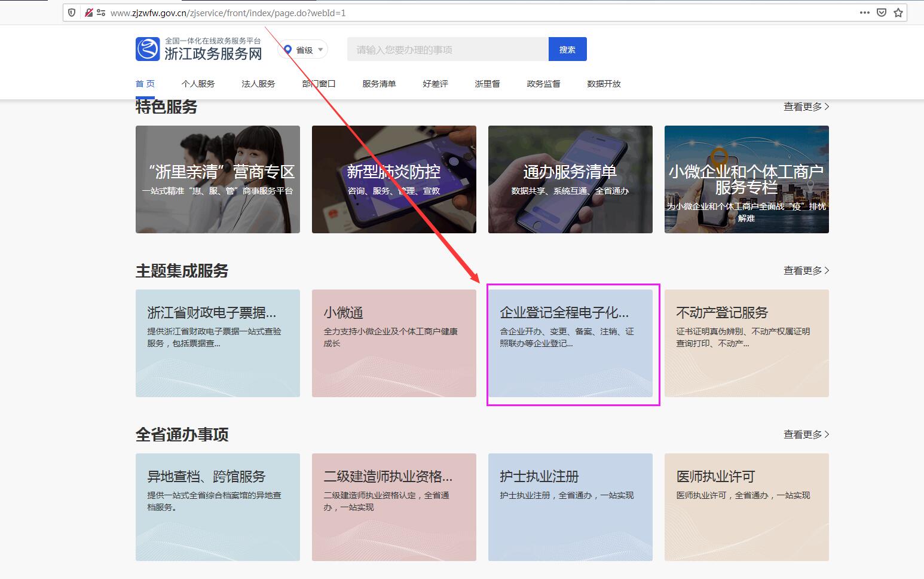Open the tracking protection shield icon
Screen dimensions: 924x579
pos(71,12)
